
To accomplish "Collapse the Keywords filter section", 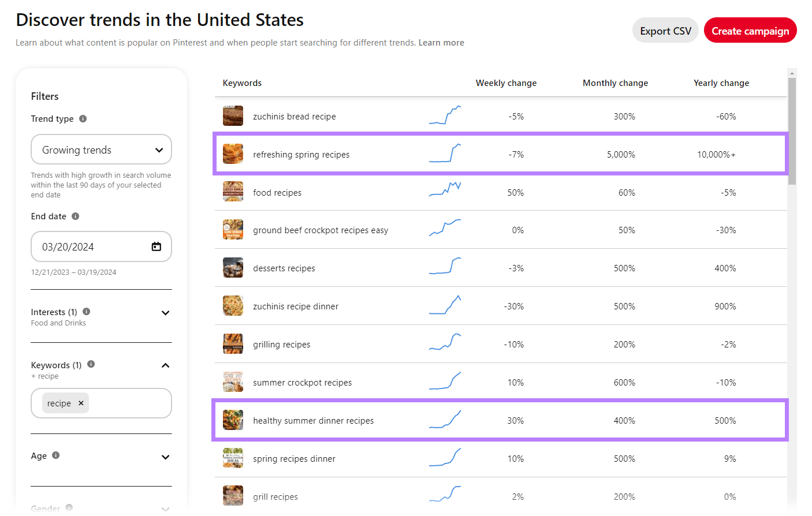I will tap(166, 365).
